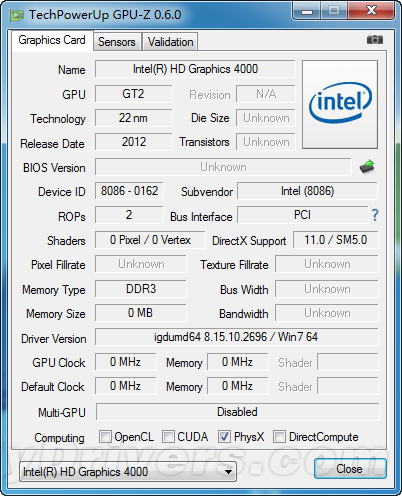The image size is (402, 496).
Task: Click the GPU field showing GT2
Action: click(x=134, y=94)
